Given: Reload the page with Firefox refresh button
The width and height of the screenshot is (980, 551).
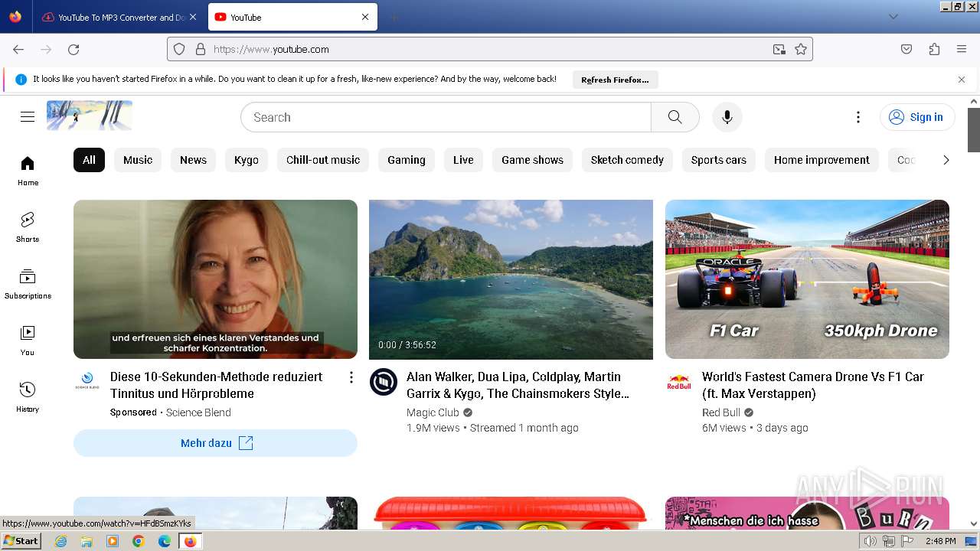Looking at the screenshot, I should (73, 49).
